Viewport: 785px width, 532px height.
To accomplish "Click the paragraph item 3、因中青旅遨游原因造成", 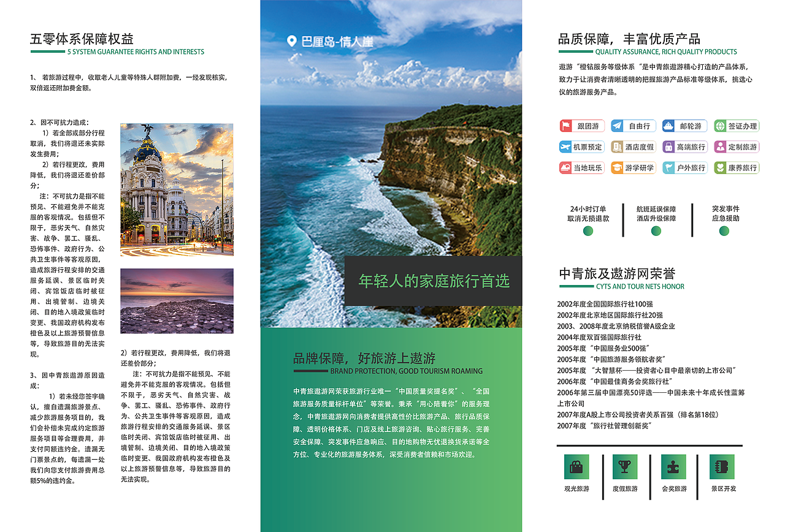I will 67,380.
